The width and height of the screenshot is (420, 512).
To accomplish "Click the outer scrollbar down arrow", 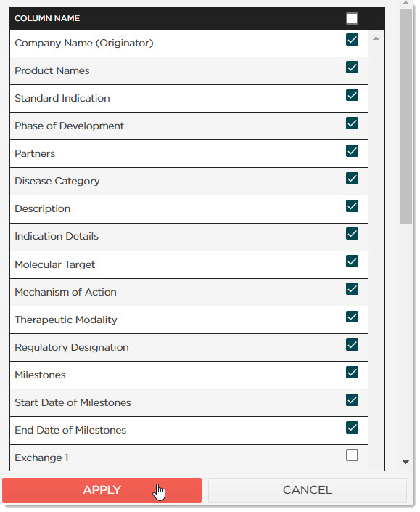I will point(405,462).
